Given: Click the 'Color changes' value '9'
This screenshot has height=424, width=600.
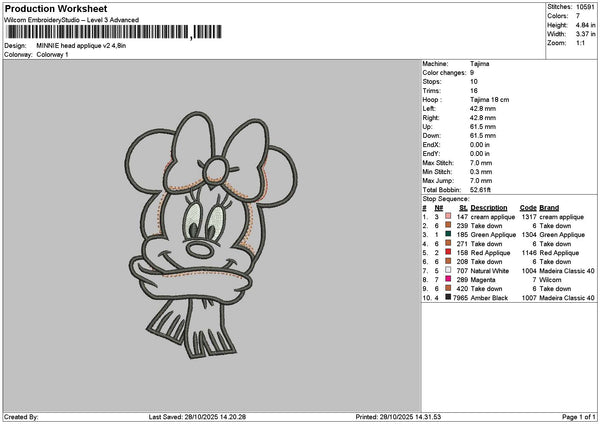Looking at the screenshot, I should click(x=472, y=73).
